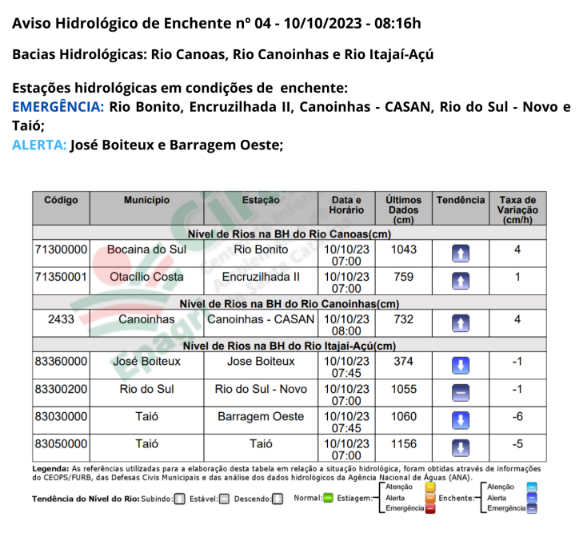Select station code 2433
582x534 pixels.
61,319
